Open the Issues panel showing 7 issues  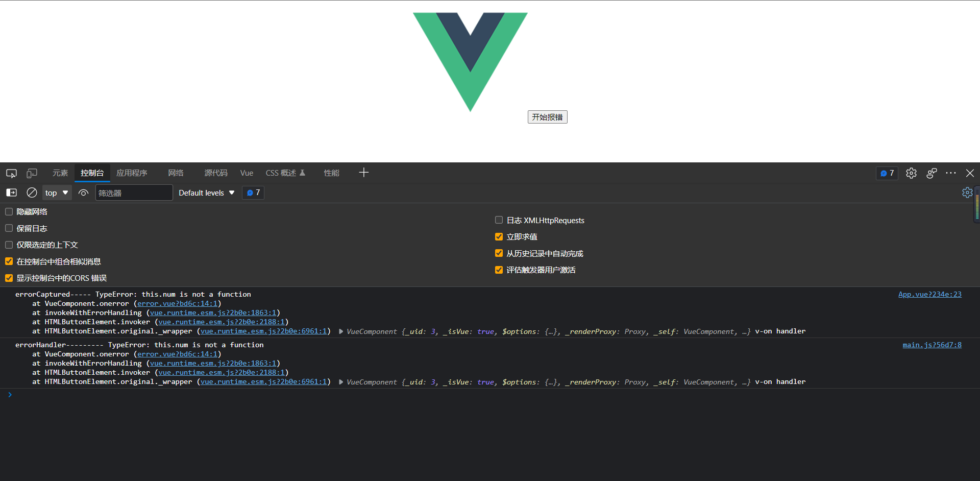coord(887,173)
